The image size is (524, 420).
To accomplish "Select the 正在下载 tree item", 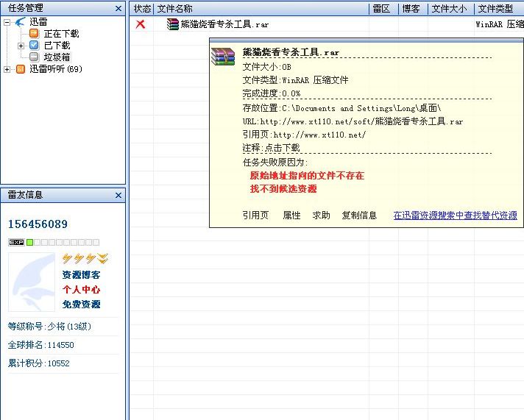I will click(x=60, y=34).
